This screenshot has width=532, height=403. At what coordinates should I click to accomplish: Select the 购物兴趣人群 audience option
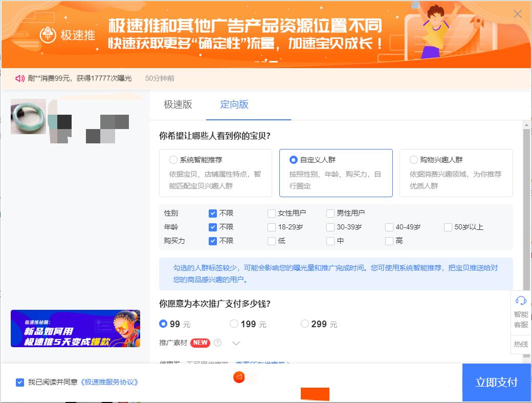tap(413, 160)
